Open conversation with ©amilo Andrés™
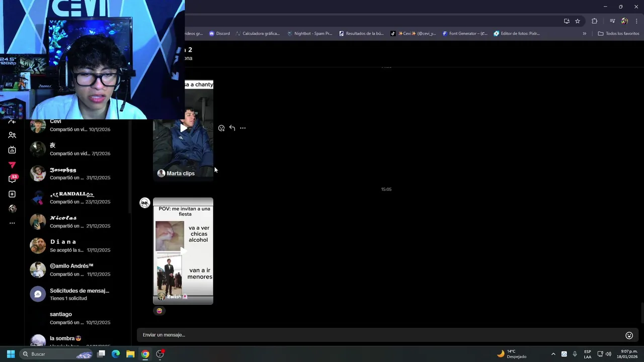This screenshot has width=644, height=362. 77,270
